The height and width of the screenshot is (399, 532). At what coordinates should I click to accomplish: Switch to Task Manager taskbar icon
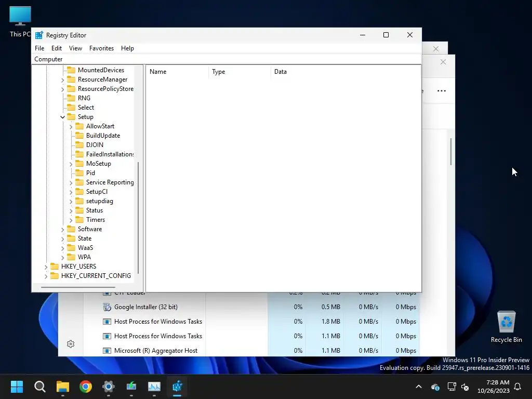154,387
